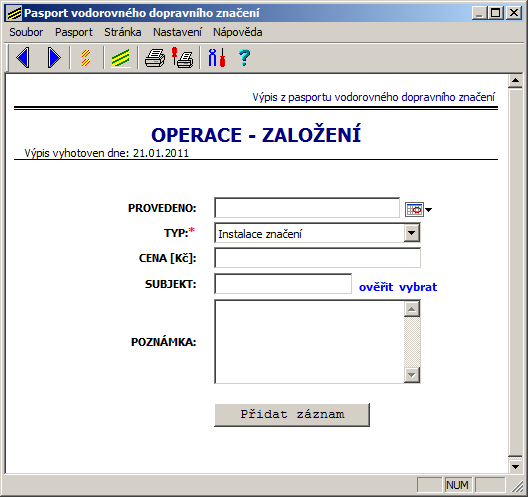Open the Pasport menu

point(74,32)
